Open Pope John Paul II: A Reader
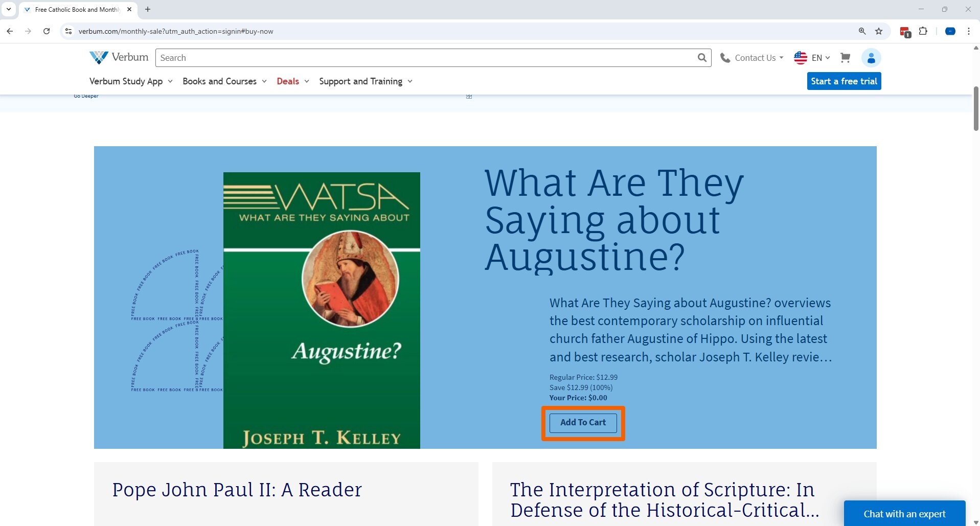The image size is (980, 526). coord(237,490)
